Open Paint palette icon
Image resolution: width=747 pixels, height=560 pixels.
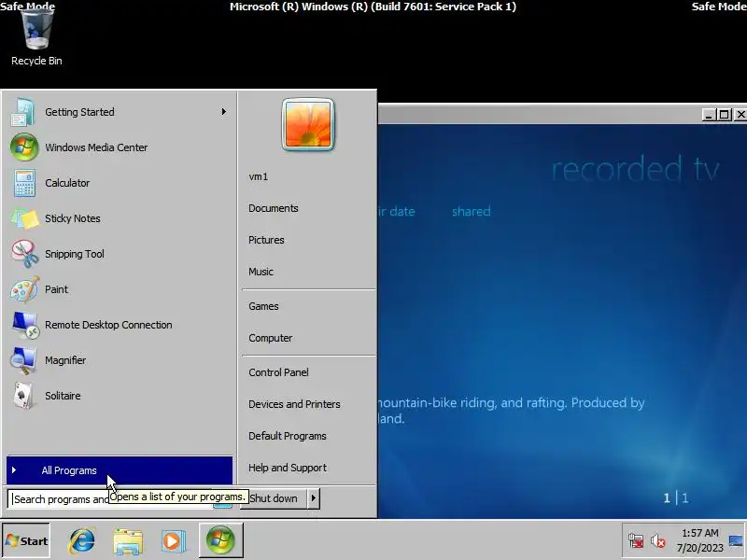click(24, 289)
